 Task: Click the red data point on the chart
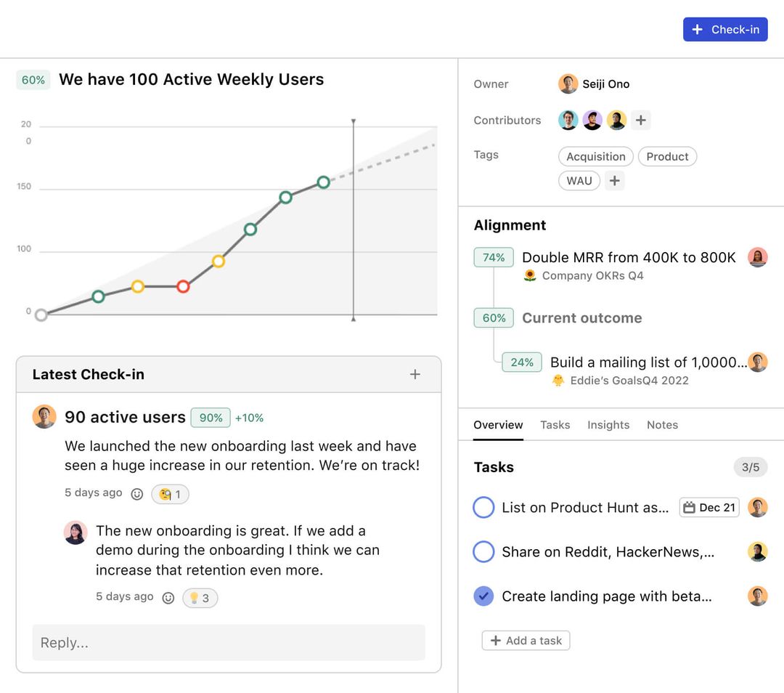(183, 286)
